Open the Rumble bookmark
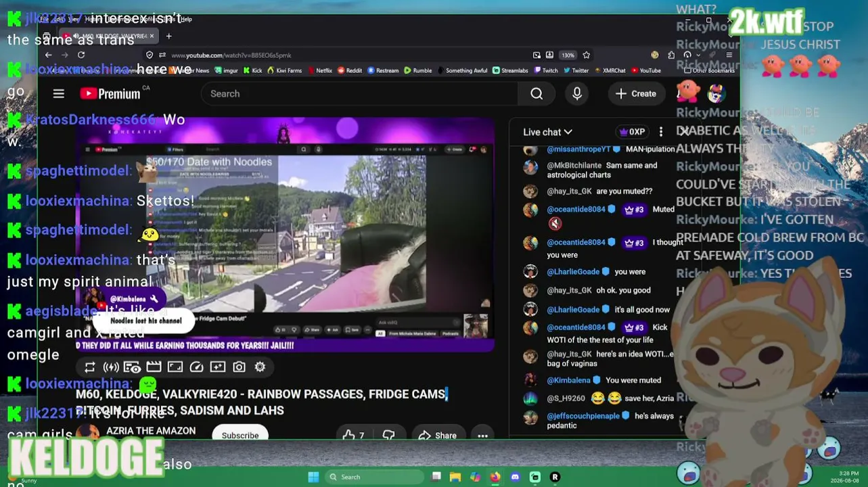Image resolution: width=868 pixels, height=487 pixels. (418, 70)
